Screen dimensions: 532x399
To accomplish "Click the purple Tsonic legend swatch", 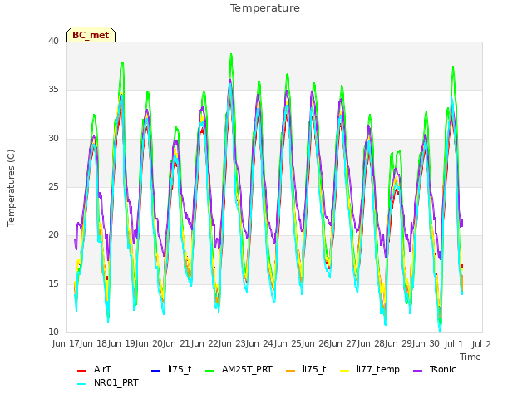I will pos(417,371).
